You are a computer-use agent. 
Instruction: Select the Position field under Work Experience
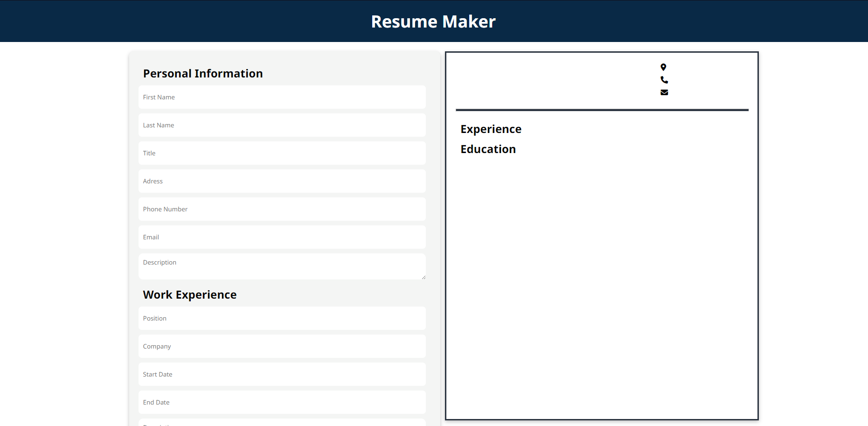tap(282, 318)
